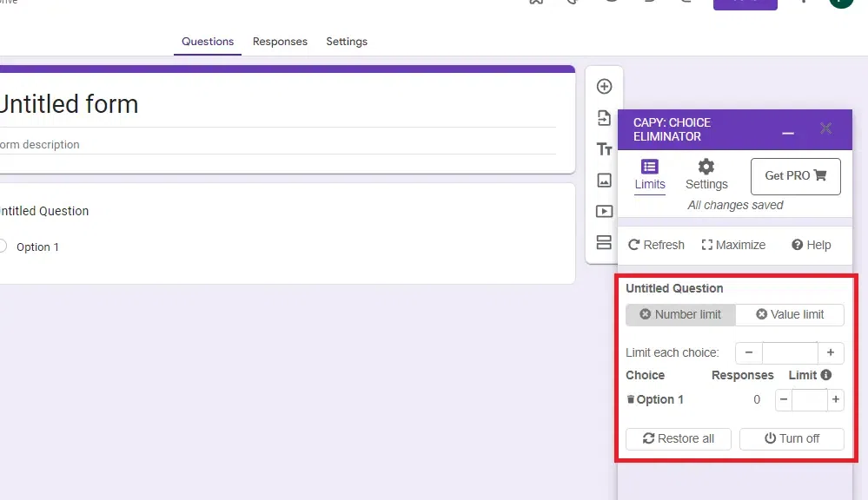Screen dimensions: 868x500
Task: Switch to the Responses tab
Action: pyautogui.click(x=280, y=42)
